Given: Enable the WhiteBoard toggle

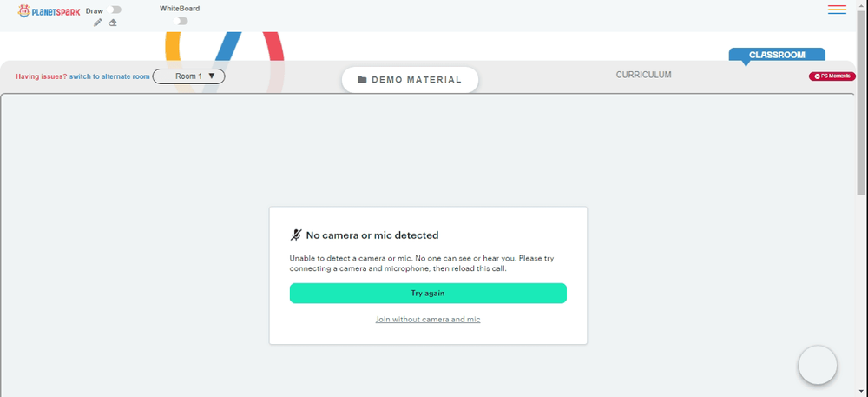Looking at the screenshot, I should click(180, 21).
